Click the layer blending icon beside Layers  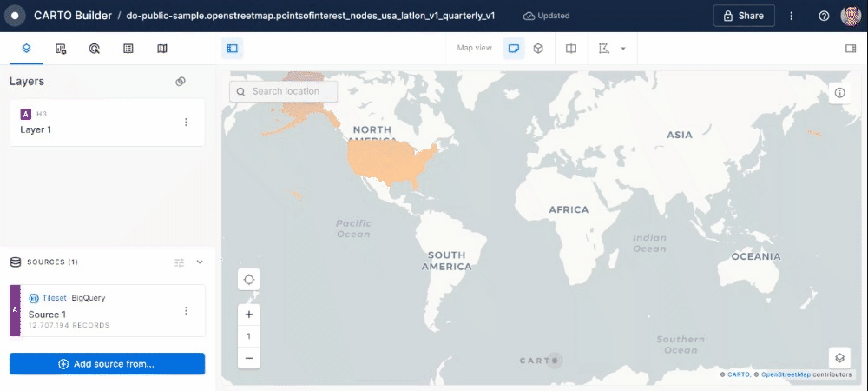[x=181, y=82]
